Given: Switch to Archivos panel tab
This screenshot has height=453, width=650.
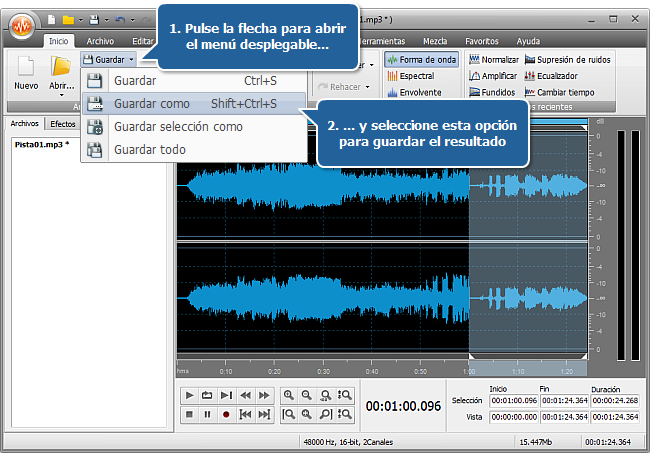Looking at the screenshot, I should point(24,124).
